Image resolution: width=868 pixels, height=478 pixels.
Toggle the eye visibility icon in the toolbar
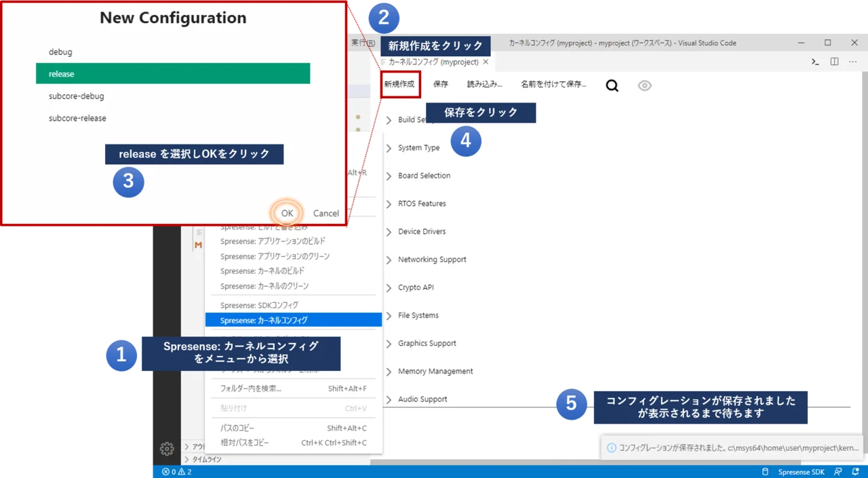click(645, 85)
